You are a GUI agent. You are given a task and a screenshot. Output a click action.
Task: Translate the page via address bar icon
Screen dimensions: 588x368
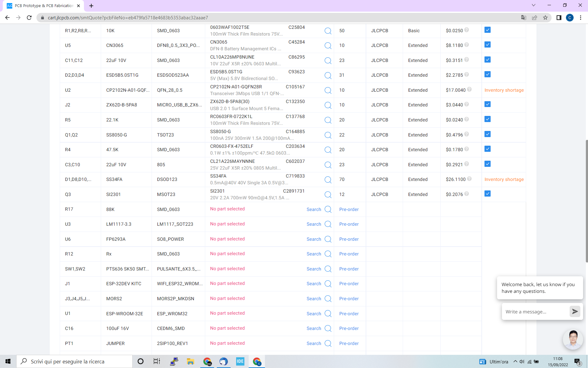(523, 18)
